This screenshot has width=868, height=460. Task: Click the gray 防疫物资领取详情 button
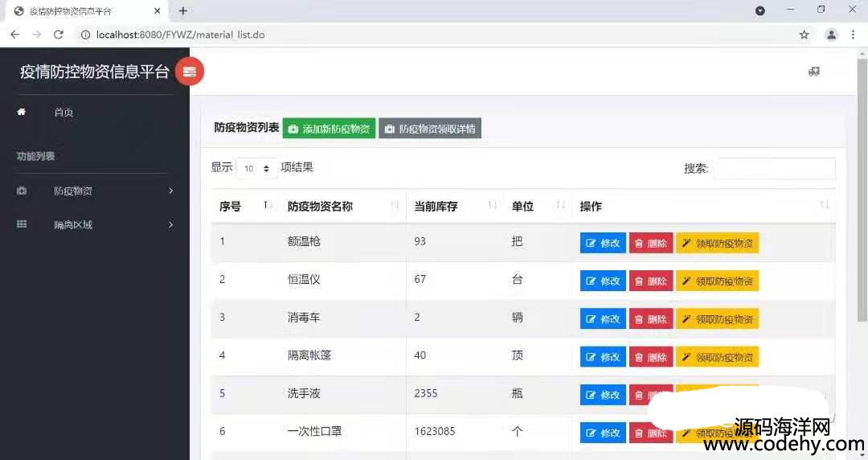tap(430, 129)
